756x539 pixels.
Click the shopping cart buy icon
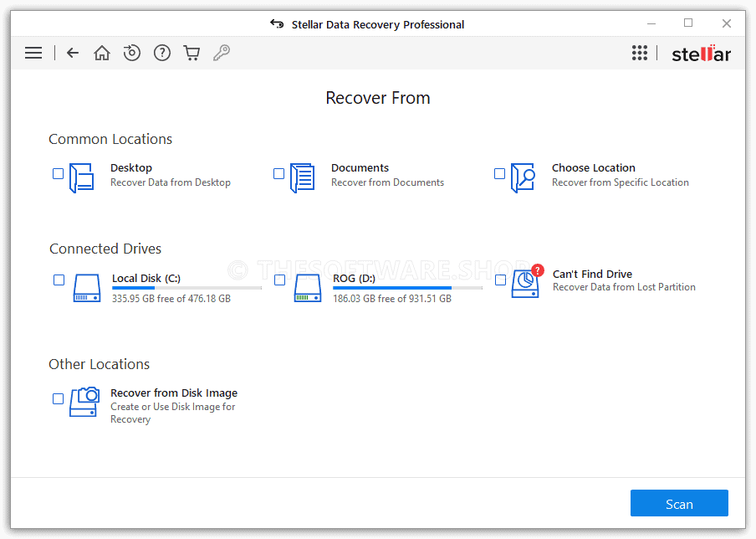point(192,53)
